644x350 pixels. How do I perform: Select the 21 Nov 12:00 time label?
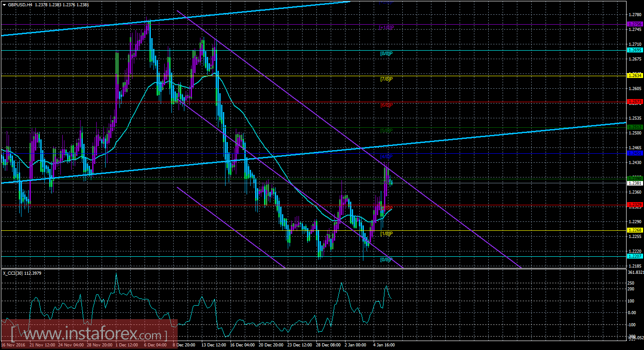click(42, 346)
